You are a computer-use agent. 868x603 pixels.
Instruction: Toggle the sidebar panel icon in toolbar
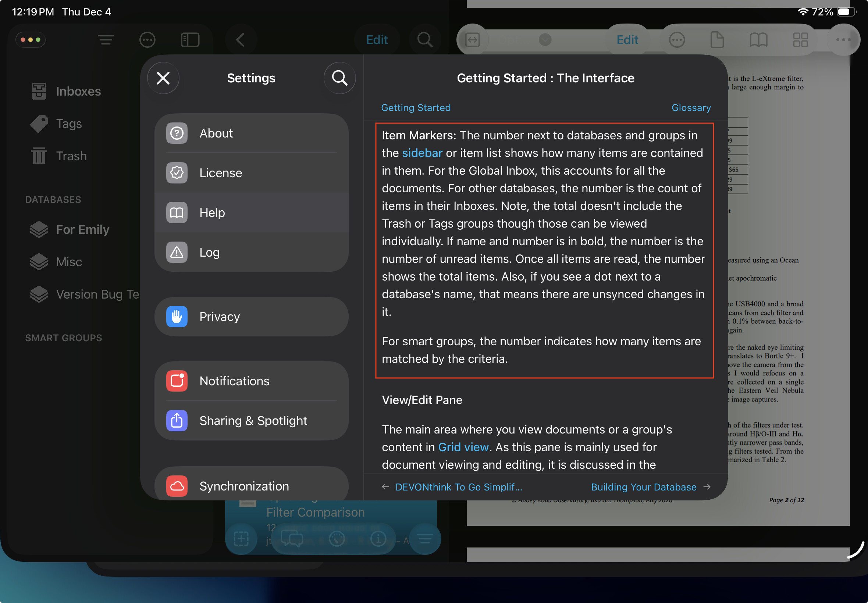(190, 40)
